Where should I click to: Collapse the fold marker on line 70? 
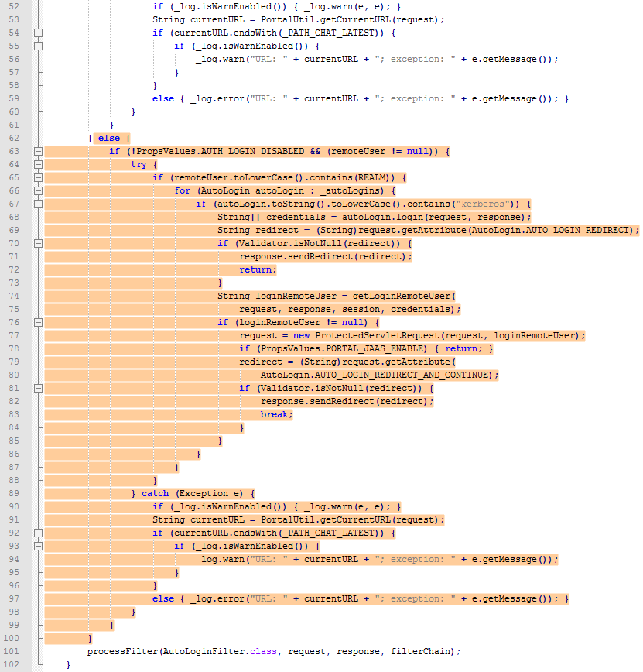[38, 243]
